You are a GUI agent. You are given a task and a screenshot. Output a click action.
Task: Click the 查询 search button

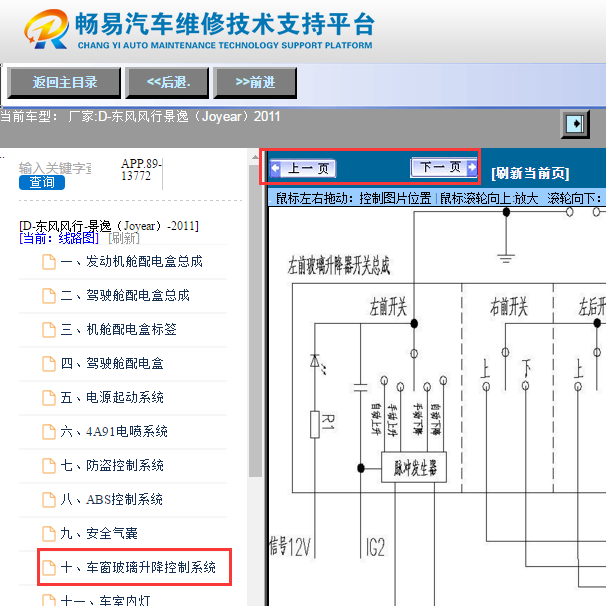[x=42, y=182]
